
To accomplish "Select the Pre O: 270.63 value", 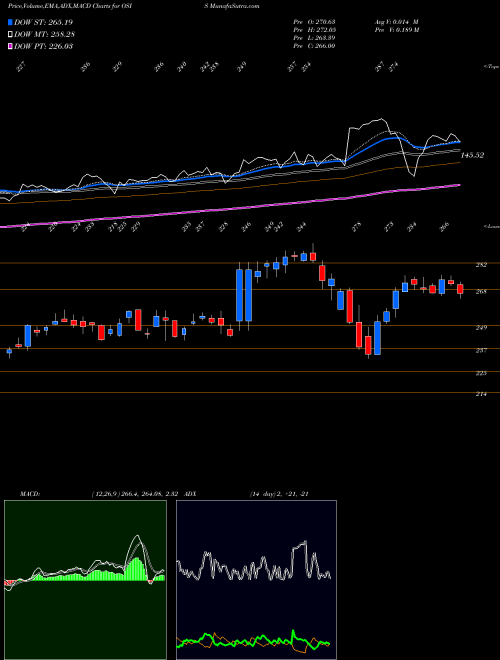I will (x=314, y=22).
